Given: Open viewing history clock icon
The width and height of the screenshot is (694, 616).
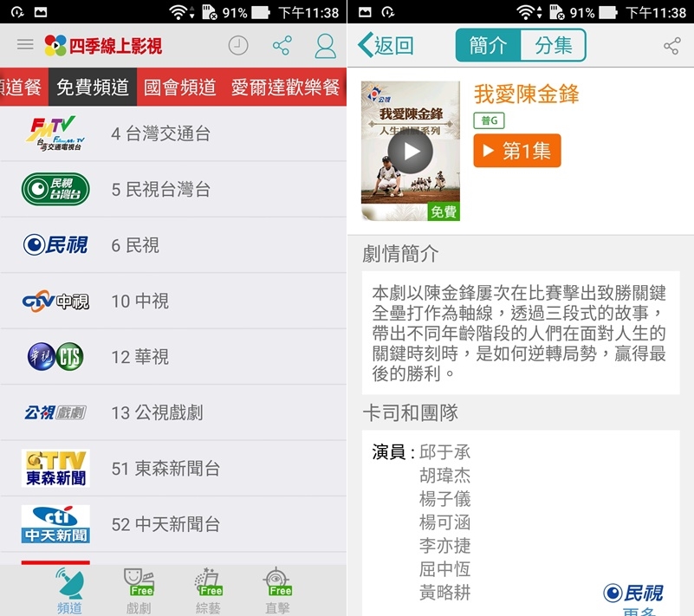Looking at the screenshot, I should [238, 46].
